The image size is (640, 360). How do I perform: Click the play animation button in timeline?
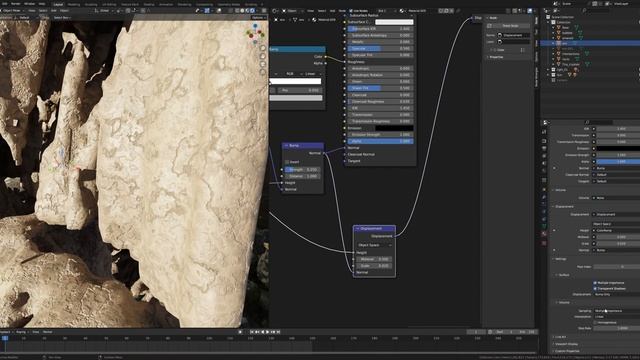point(268,332)
